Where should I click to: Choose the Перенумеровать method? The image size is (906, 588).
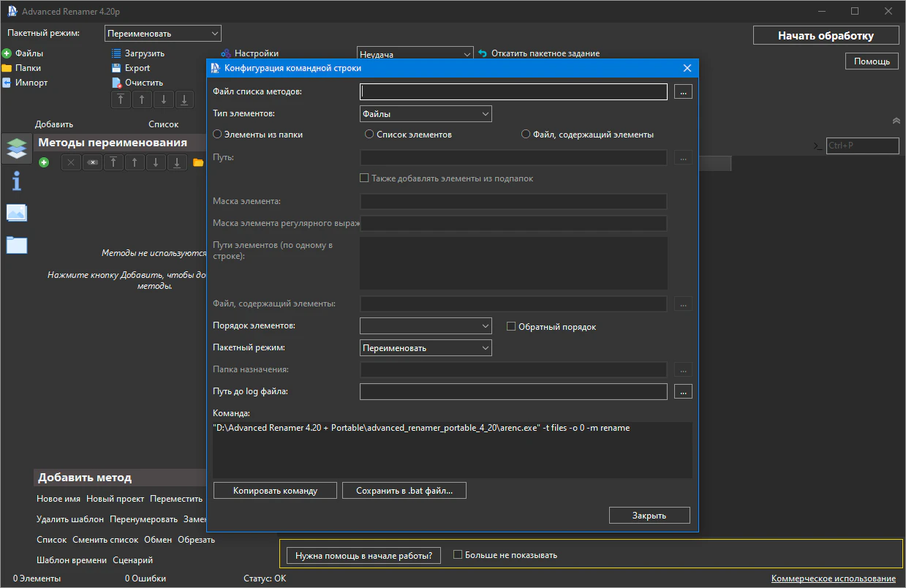point(143,519)
